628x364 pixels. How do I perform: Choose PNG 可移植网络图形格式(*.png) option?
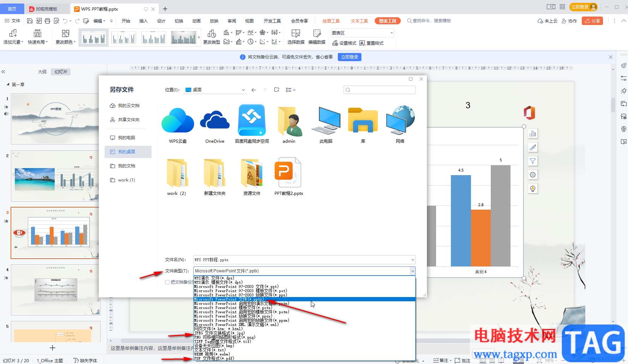click(304, 337)
